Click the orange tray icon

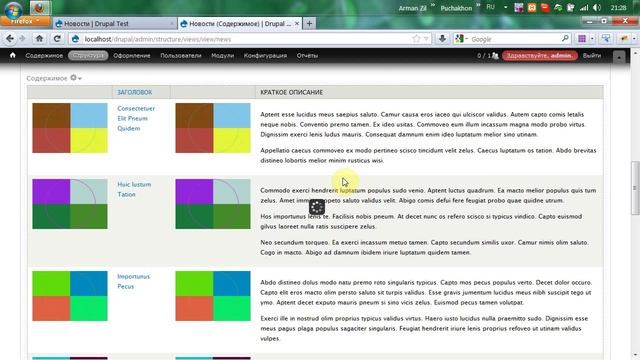pos(531,7)
